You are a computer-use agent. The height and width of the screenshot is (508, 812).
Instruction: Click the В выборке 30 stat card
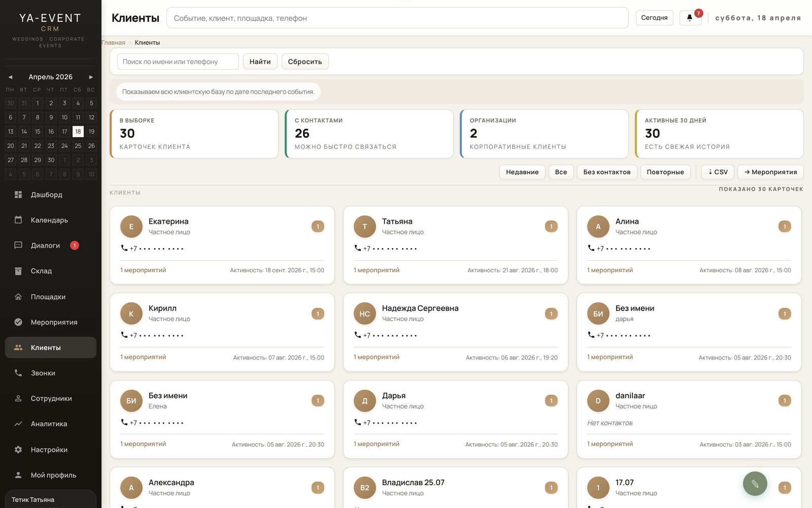click(194, 134)
